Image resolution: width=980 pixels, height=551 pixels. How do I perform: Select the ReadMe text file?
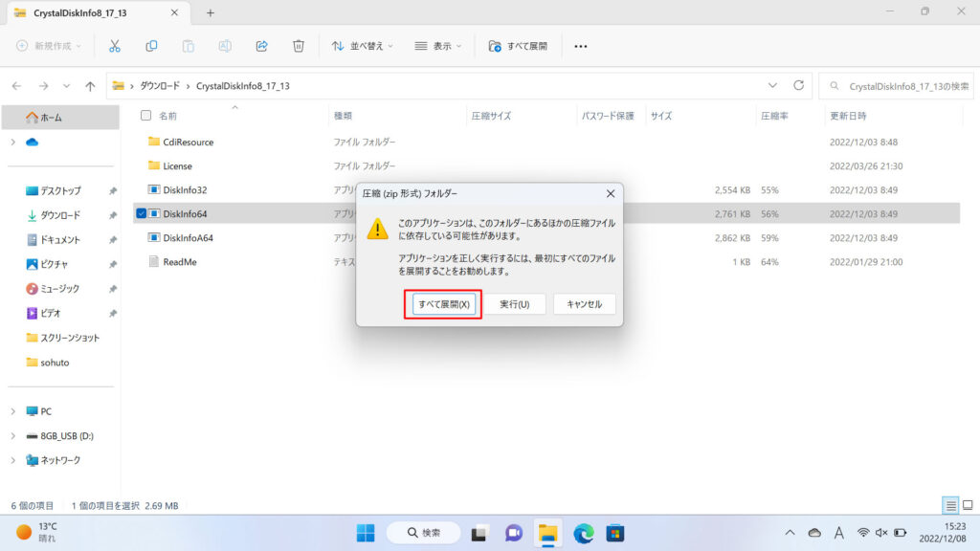(180, 262)
